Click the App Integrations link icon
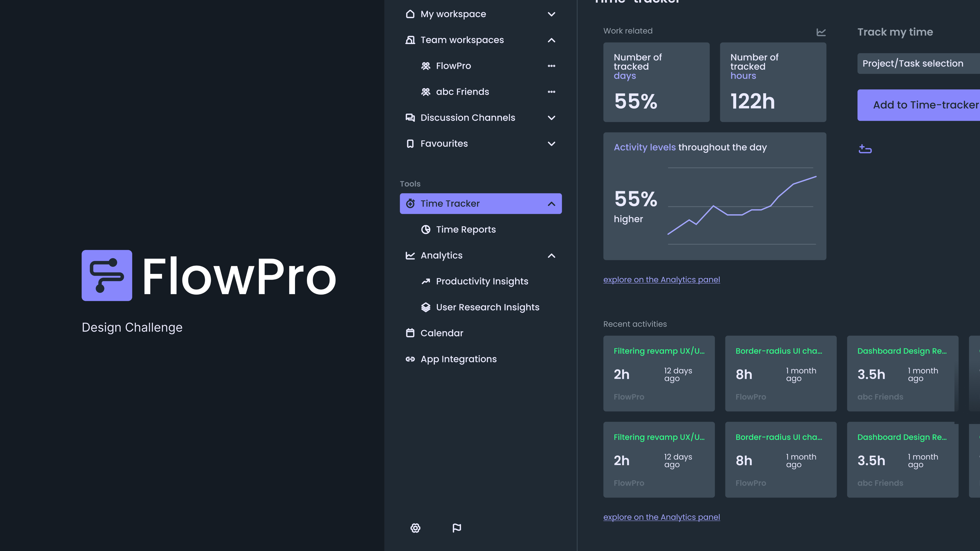This screenshot has height=551, width=980. pos(410,359)
